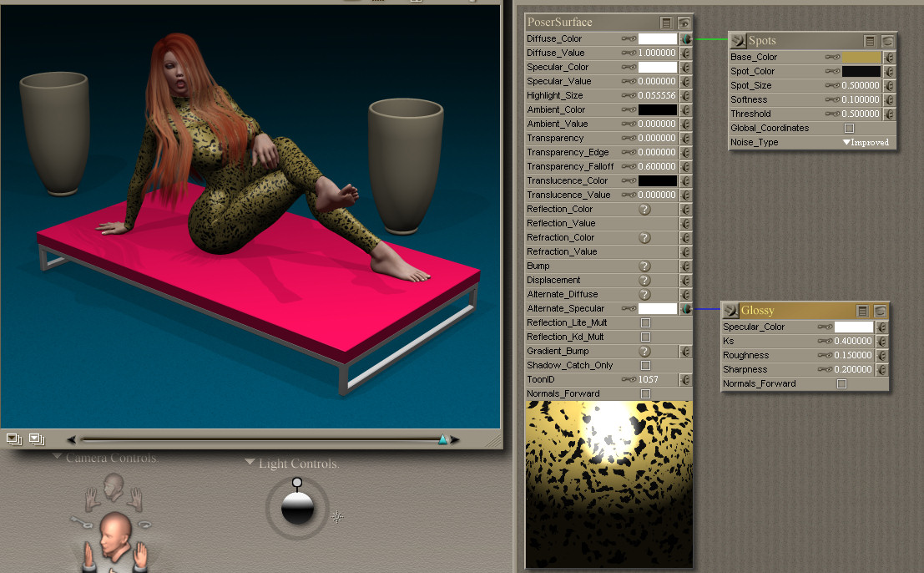
Task: Toggle the PoserSurface preview eye icon
Action: click(x=684, y=23)
